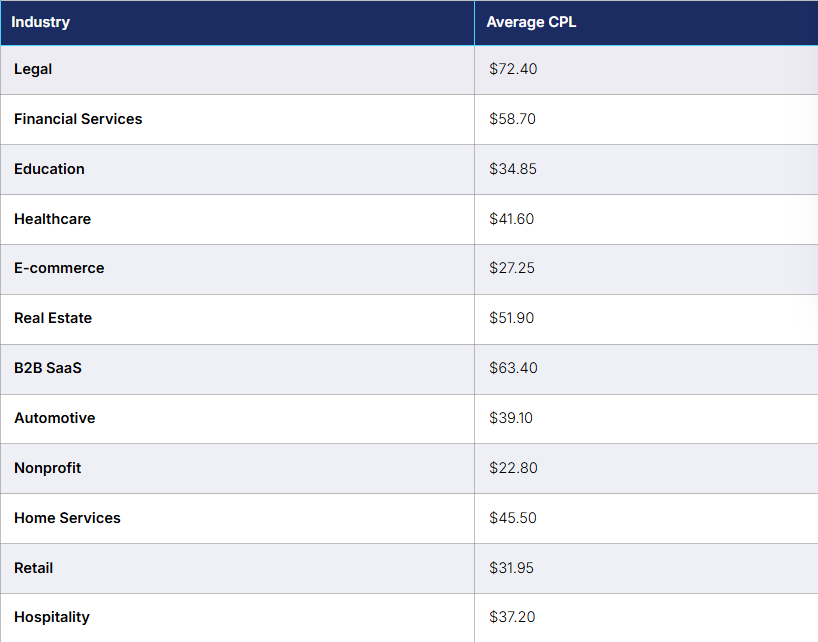Click the Real Estate cell

pos(237,318)
